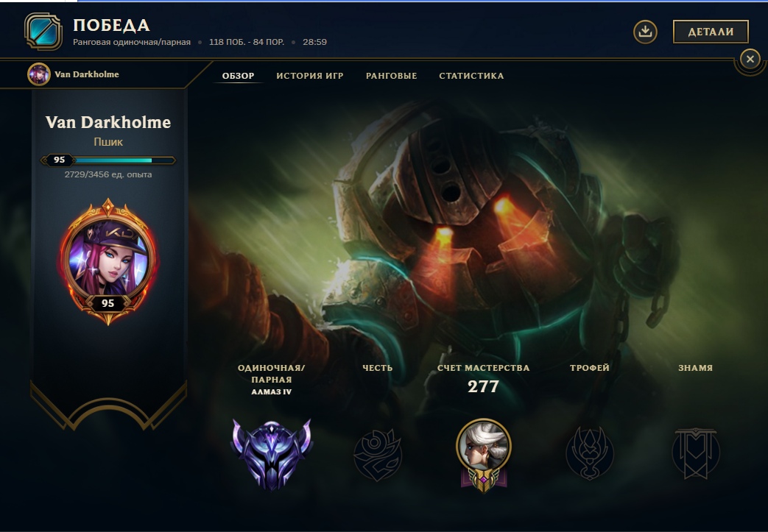Click the download replay icon
768x532 pixels.
645,32
